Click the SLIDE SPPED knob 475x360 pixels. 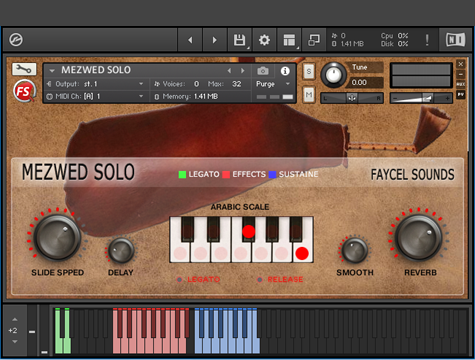tap(57, 238)
